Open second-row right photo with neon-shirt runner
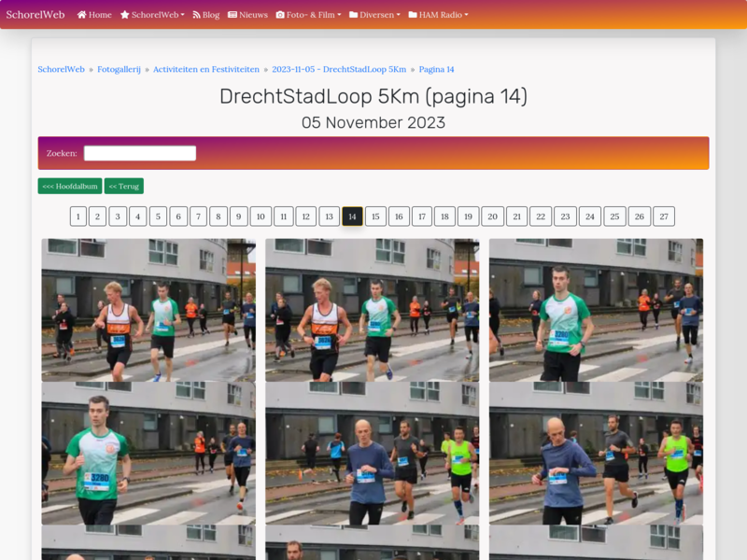Screen dimensions: 747x560 pos(596,454)
